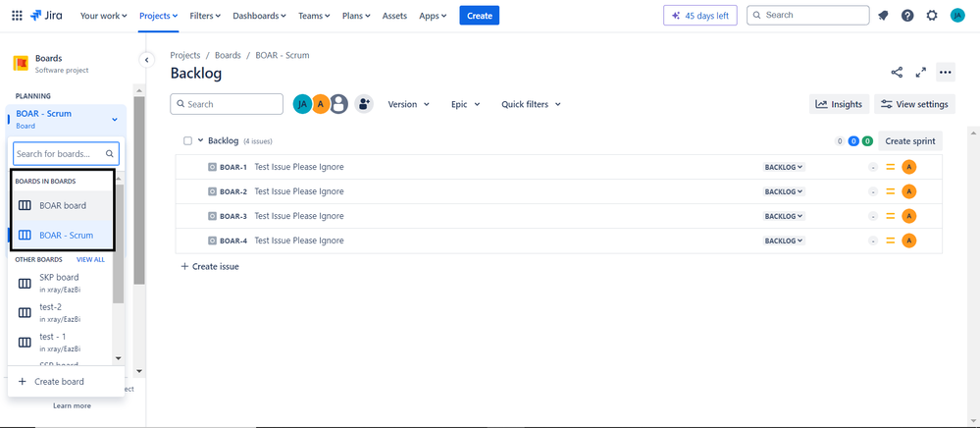This screenshot has width=980, height=428.
Task: Click Create issue below the backlog
Action: click(210, 267)
